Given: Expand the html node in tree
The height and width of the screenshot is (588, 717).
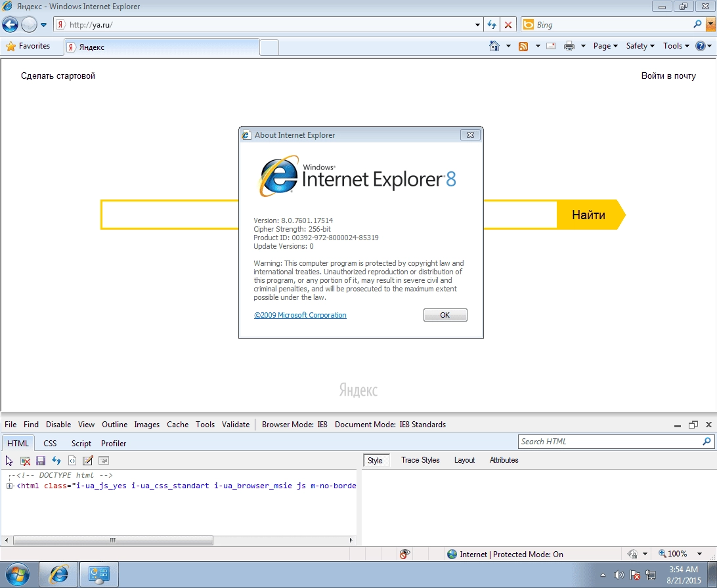Looking at the screenshot, I should click(x=9, y=486).
